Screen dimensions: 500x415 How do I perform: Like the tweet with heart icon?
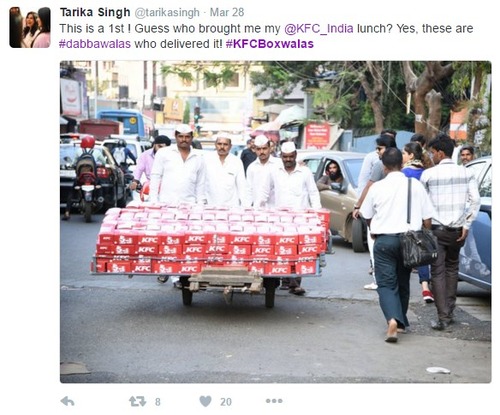pyautogui.click(x=205, y=401)
